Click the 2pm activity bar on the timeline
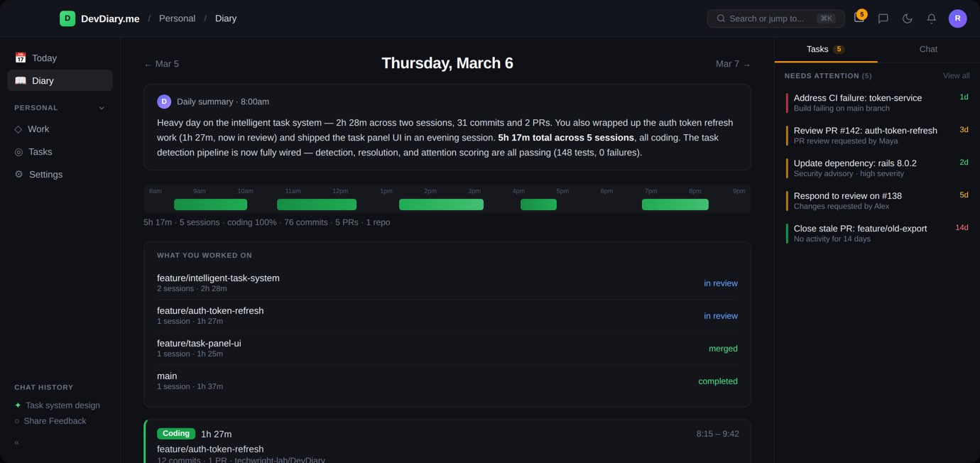980x463 pixels. click(440, 204)
